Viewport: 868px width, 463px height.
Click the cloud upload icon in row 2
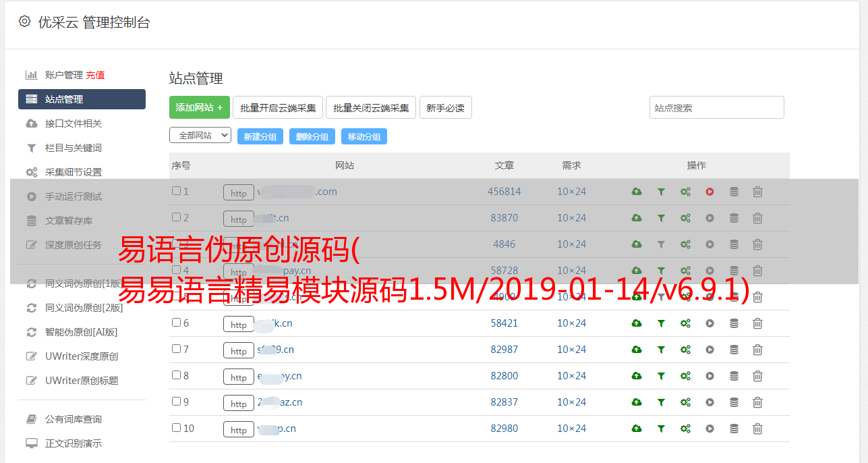click(x=637, y=218)
